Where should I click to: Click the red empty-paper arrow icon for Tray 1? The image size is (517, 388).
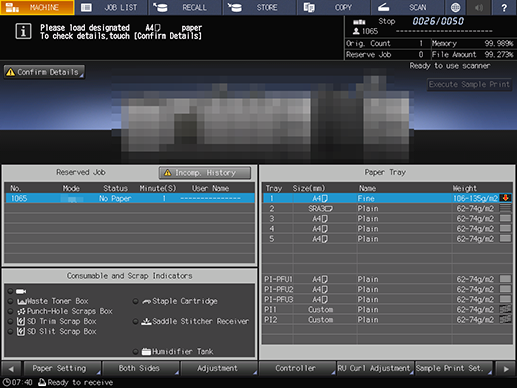pyautogui.click(x=506, y=198)
